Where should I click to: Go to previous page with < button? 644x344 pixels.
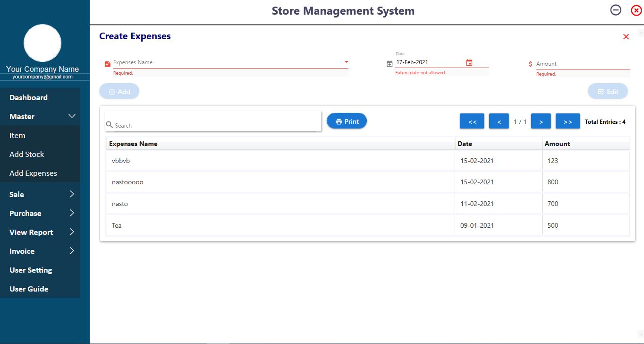tap(499, 121)
